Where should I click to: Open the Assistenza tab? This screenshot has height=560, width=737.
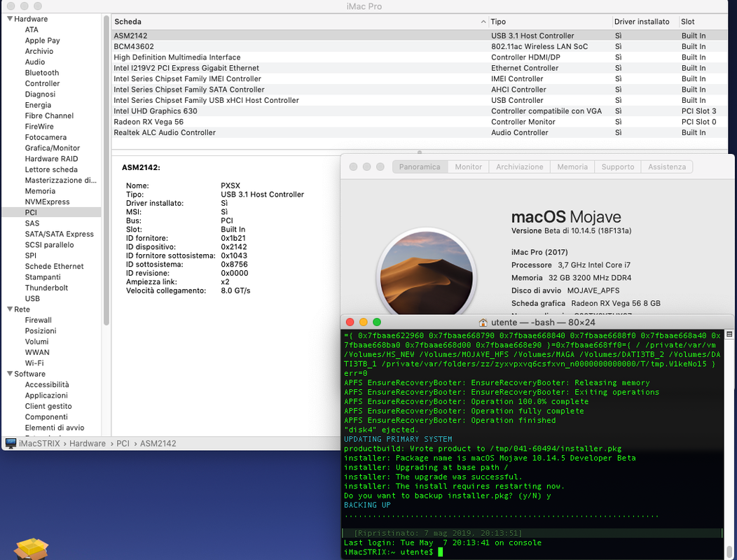click(x=666, y=167)
